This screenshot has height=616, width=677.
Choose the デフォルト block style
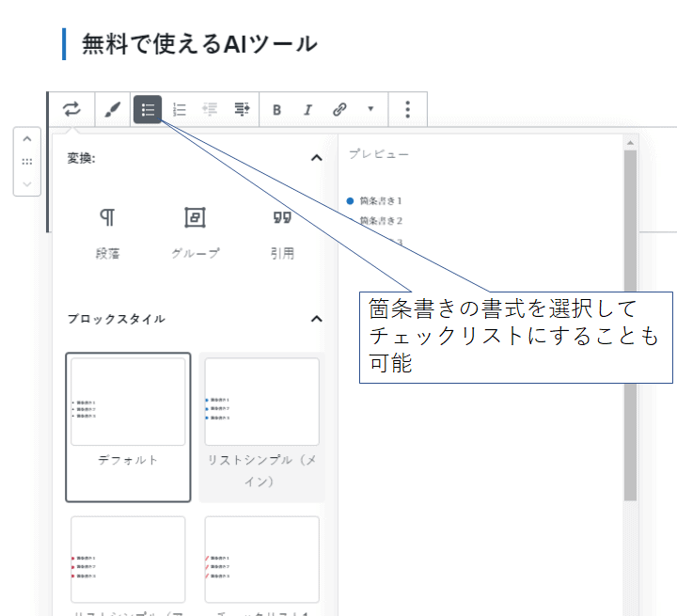[128, 426]
